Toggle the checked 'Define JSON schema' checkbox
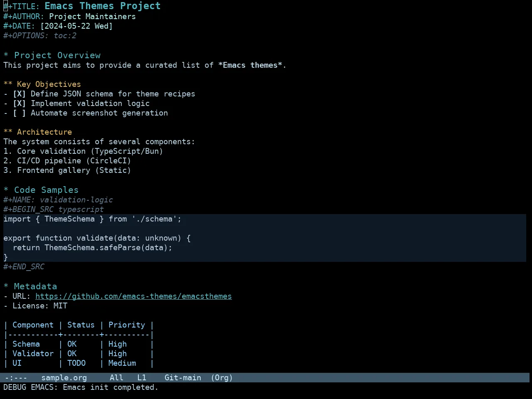The image size is (532, 399). point(19,94)
